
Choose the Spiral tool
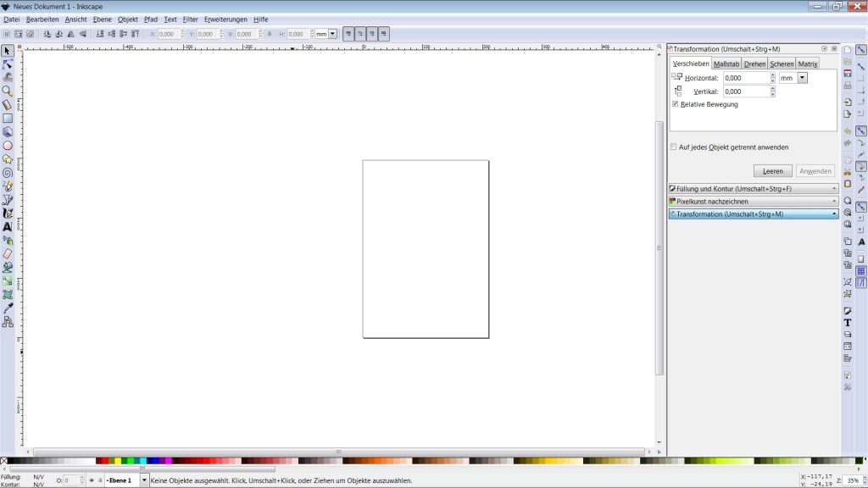pyautogui.click(x=8, y=173)
